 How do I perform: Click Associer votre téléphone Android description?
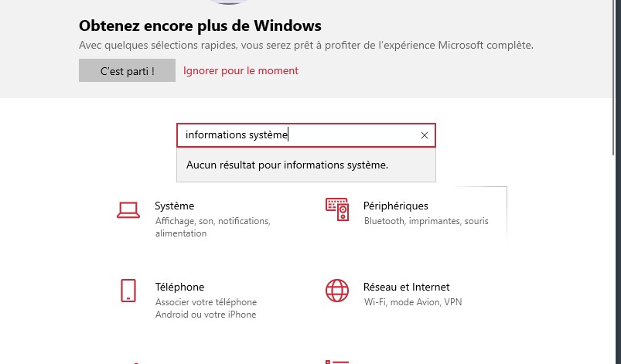coord(206,308)
